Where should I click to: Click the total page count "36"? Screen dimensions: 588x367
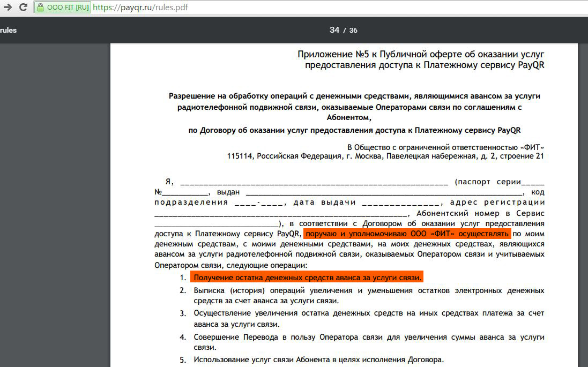(353, 31)
